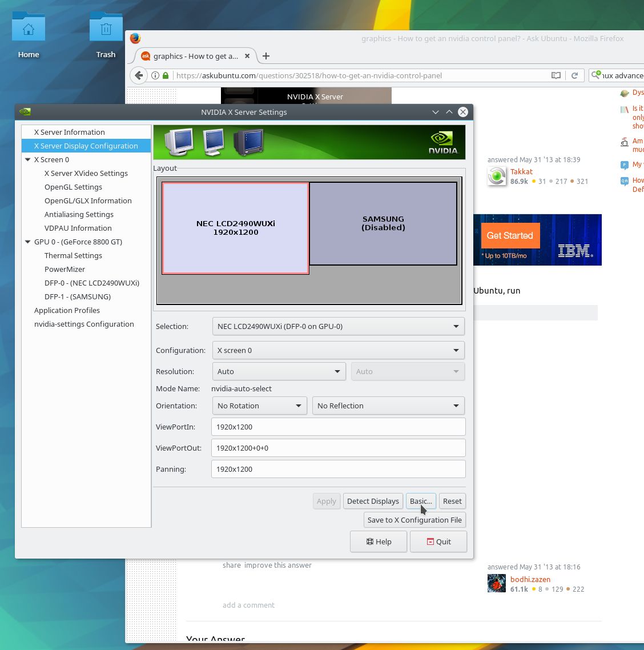Click bodhi.zazen's user avatar
644x650 pixels.
click(497, 583)
